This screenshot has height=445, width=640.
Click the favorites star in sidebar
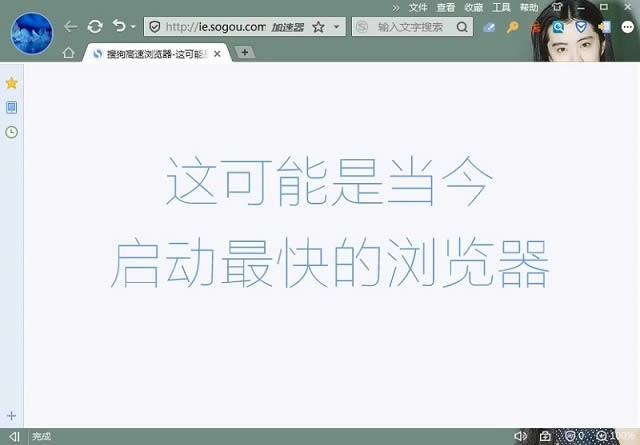click(x=11, y=83)
